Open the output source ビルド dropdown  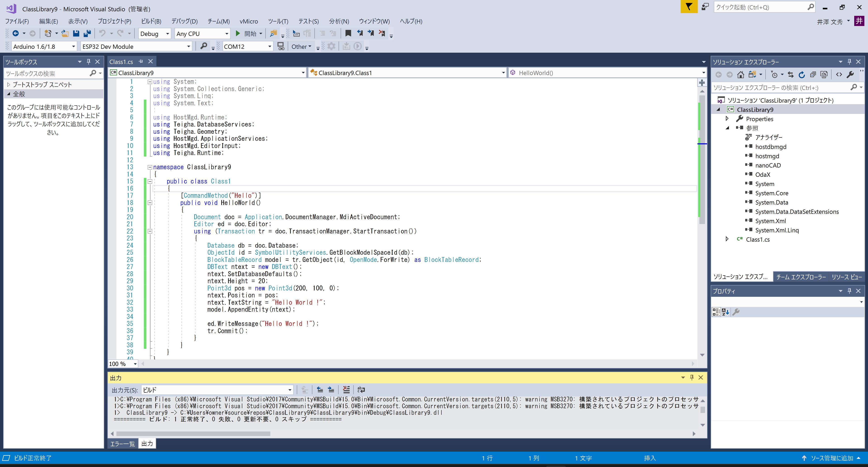tap(217, 390)
